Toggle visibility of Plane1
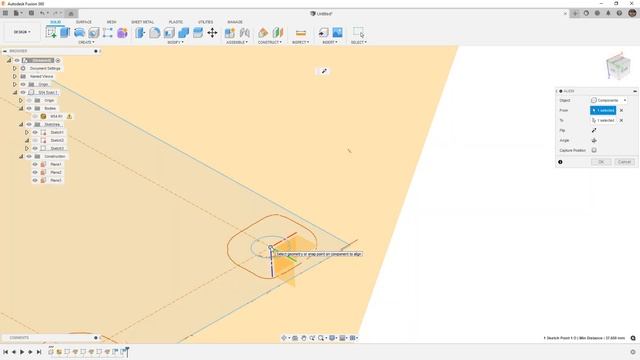The height and width of the screenshot is (360, 640). [35, 164]
